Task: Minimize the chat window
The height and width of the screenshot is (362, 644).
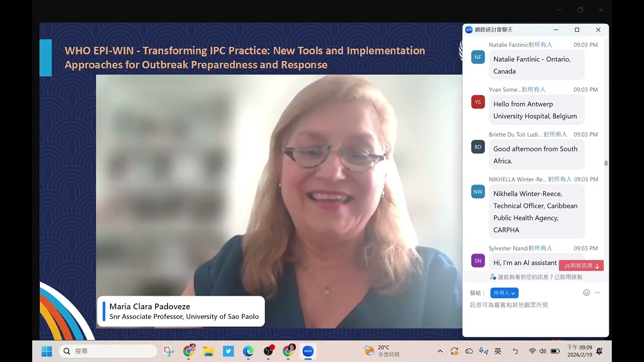Action: click(555, 30)
